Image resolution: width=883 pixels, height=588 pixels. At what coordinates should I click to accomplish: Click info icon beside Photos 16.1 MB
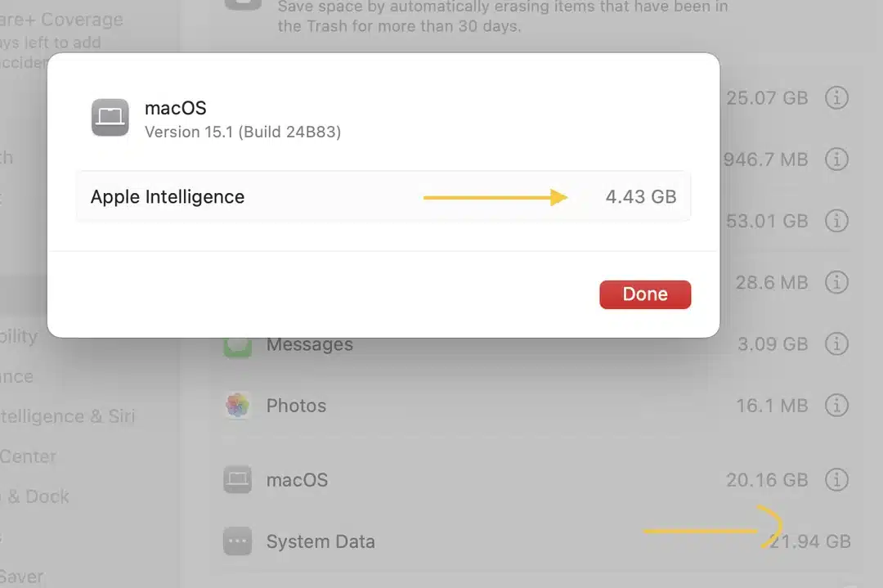click(837, 406)
